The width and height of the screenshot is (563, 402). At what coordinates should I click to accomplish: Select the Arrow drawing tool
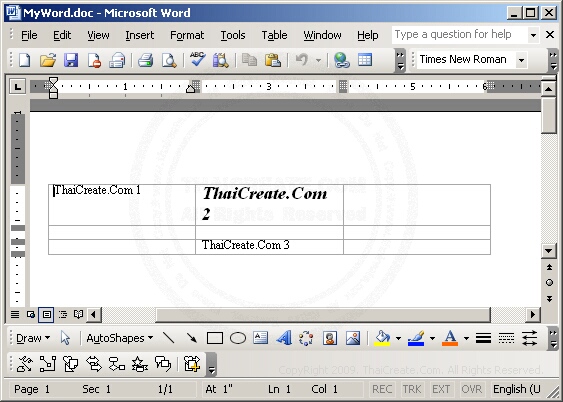pyautogui.click(x=192, y=338)
